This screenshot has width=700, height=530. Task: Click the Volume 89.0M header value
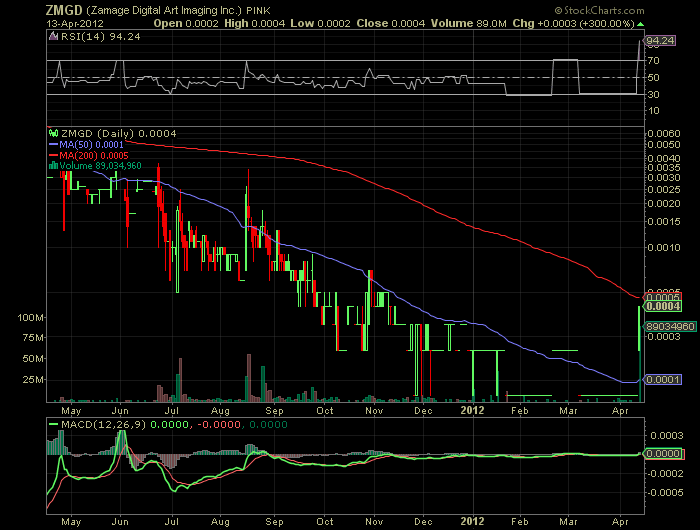469,24
